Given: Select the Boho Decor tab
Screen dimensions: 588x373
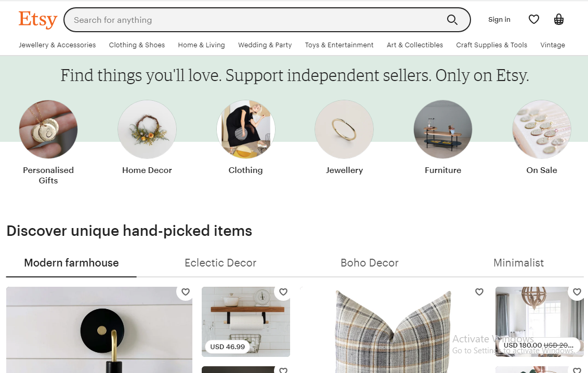Looking at the screenshot, I should 369,263.
